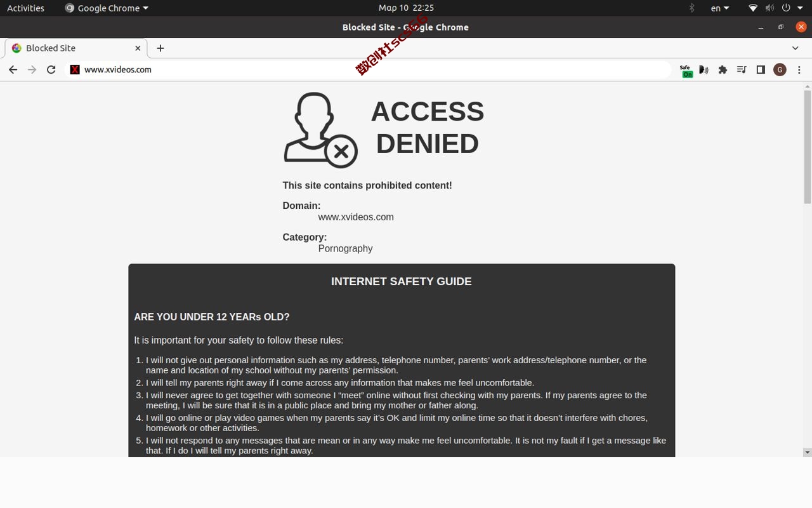The height and width of the screenshot is (508, 812).
Task: Click the Bluetooth status icon
Action: pyautogui.click(x=692, y=8)
